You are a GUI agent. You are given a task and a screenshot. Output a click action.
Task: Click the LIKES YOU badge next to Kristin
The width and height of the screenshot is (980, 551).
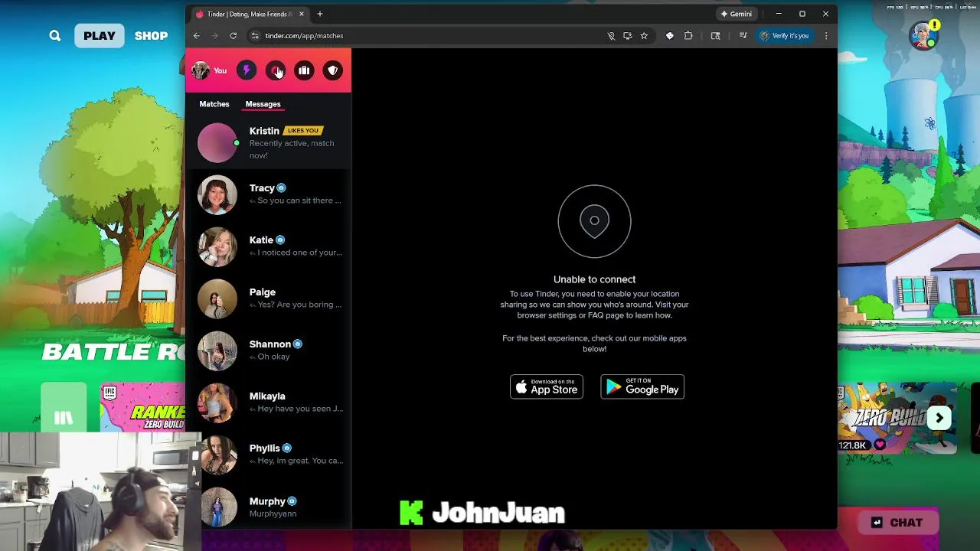(x=303, y=131)
